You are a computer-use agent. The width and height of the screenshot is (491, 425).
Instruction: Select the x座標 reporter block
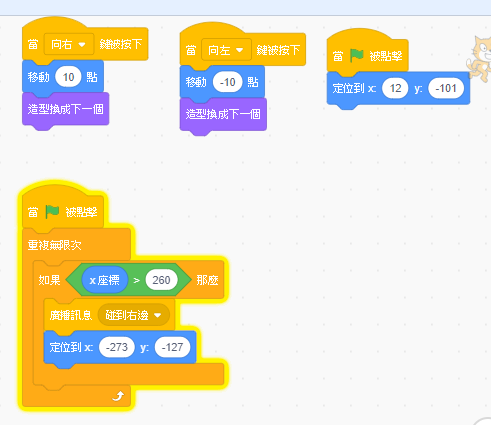pyautogui.click(x=104, y=280)
